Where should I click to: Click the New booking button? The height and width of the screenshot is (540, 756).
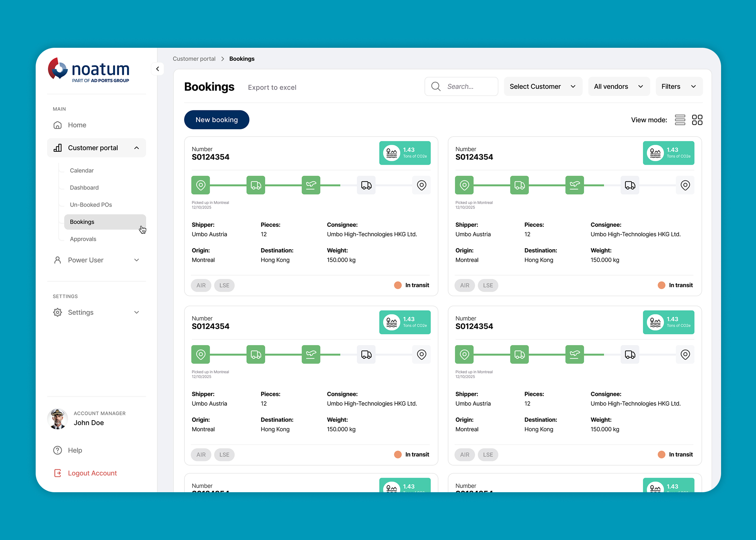click(x=216, y=120)
